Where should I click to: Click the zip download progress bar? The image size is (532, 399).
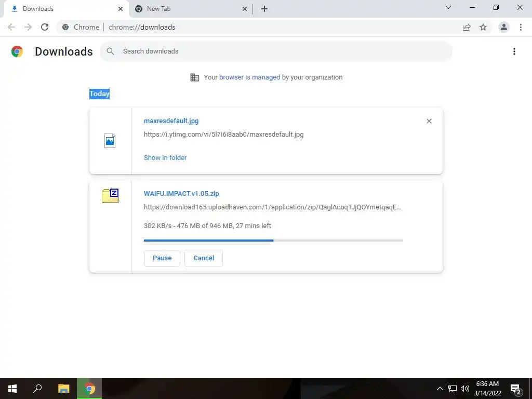[273, 241]
